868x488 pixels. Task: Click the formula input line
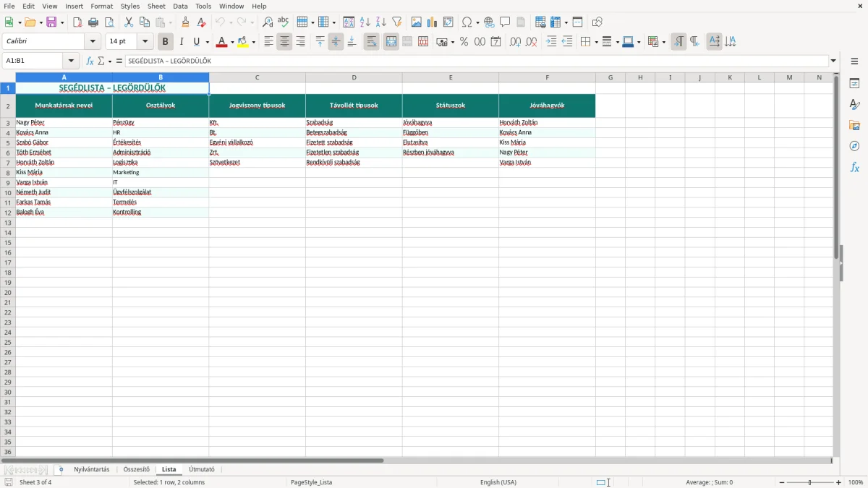tap(477, 61)
